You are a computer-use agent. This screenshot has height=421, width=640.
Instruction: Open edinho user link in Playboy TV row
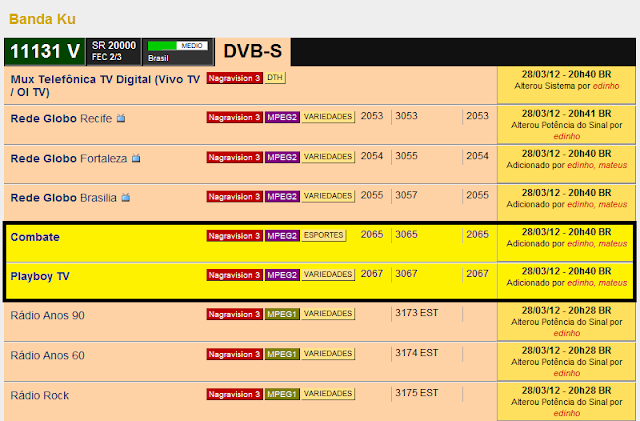coord(580,283)
